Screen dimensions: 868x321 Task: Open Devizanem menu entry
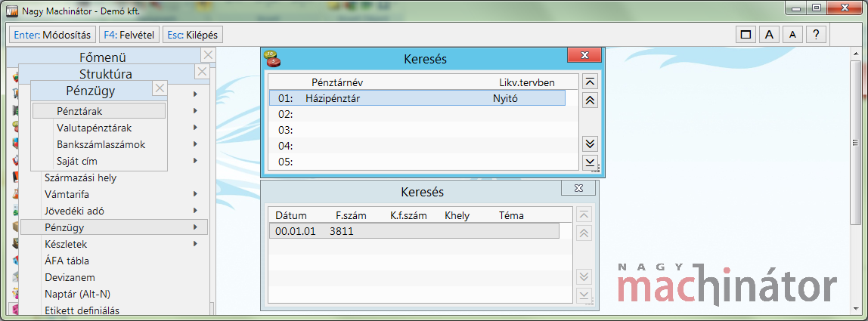pos(70,277)
